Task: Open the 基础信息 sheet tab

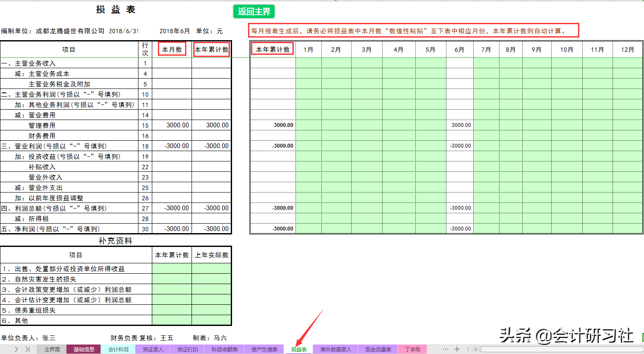Action: point(84,350)
